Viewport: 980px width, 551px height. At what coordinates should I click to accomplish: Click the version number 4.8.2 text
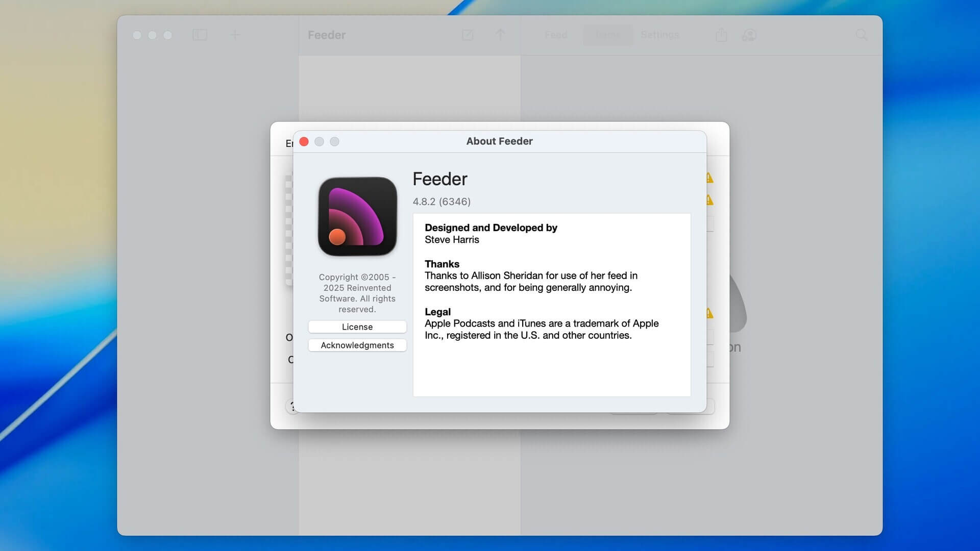point(442,202)
